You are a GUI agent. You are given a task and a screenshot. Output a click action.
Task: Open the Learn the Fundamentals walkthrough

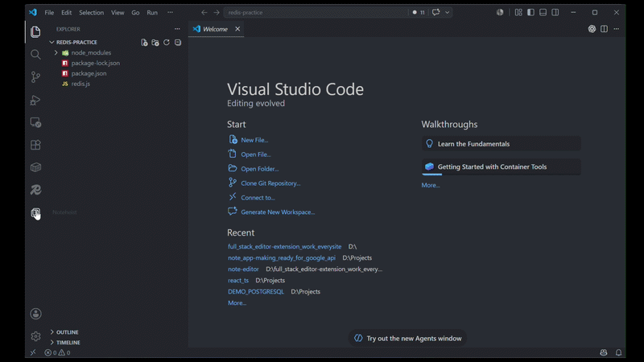(x=501, y=144)
